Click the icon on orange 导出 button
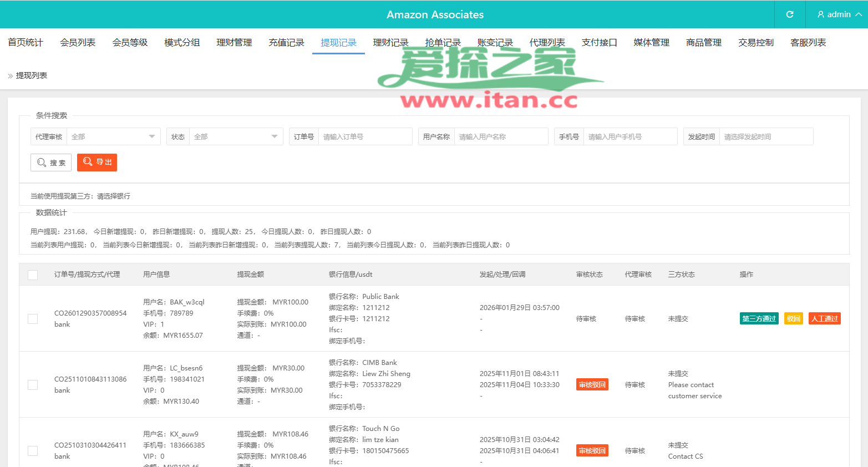This screenshot has width=868, height=467. pyautogui.click(x=88, y=162)
